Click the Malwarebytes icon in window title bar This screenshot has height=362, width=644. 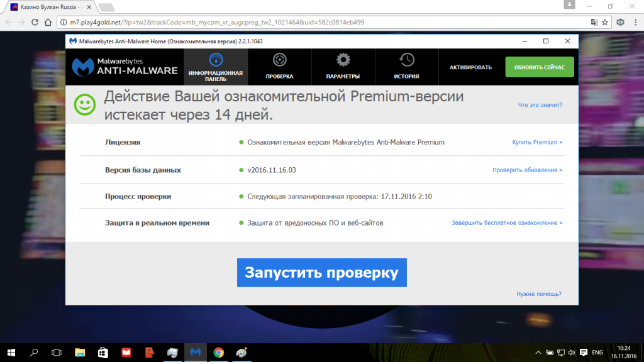[x=73, y=41]
